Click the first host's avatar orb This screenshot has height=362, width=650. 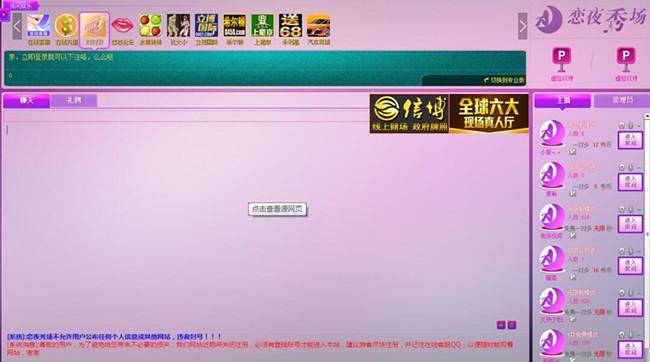552,134
